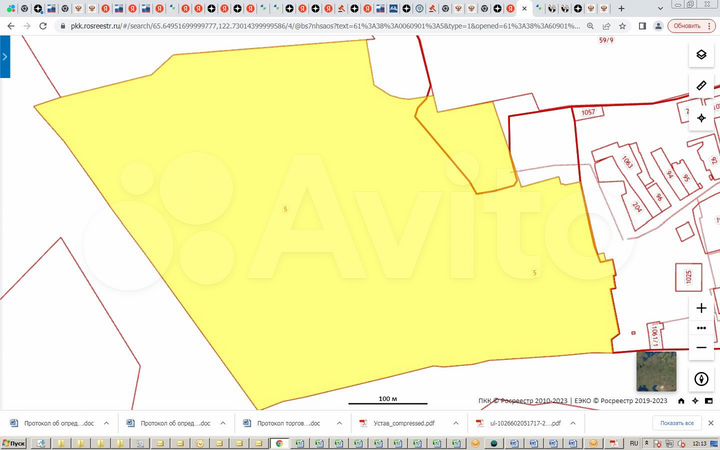Viewport: 720px width, 450px height.
Task: Activate the locate-on-map crosshair tool
Action: [x=701, y=118]
